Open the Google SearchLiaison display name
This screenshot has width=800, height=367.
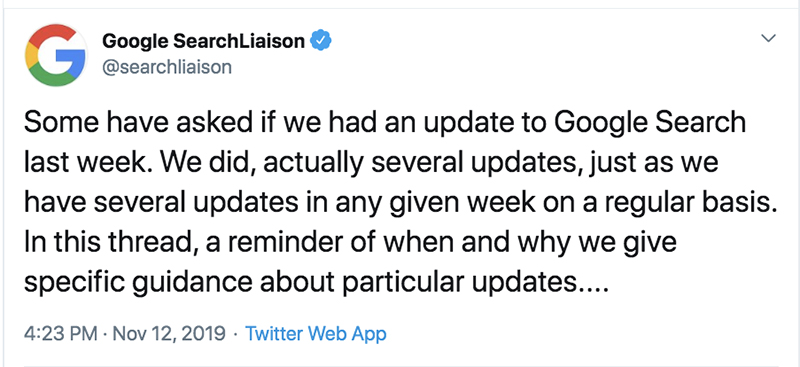(203, 41)
